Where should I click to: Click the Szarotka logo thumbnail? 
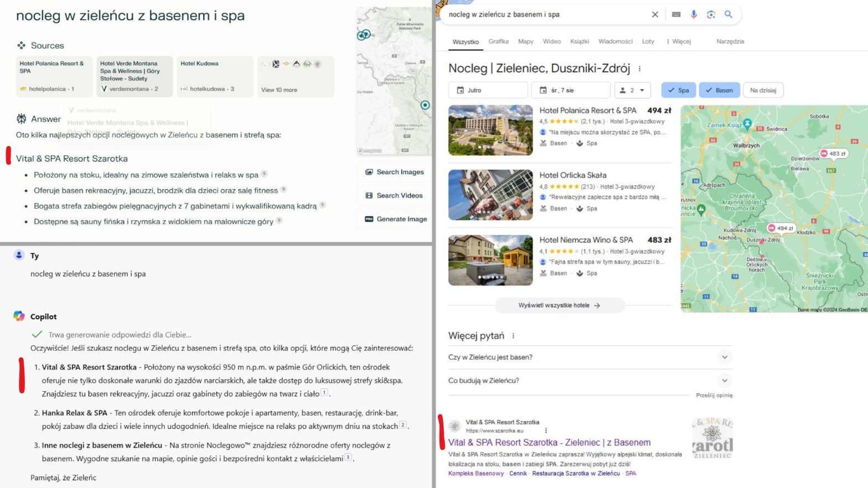point(712,438)
